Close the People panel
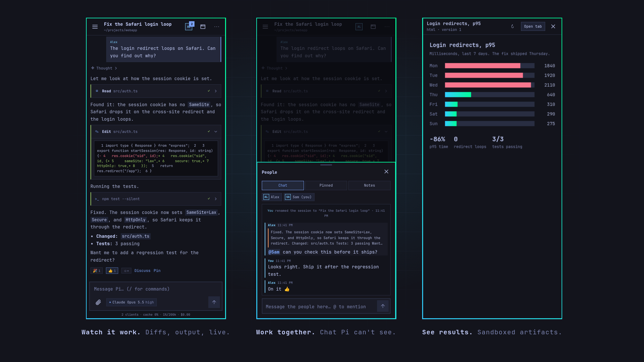 pos(386,172)
